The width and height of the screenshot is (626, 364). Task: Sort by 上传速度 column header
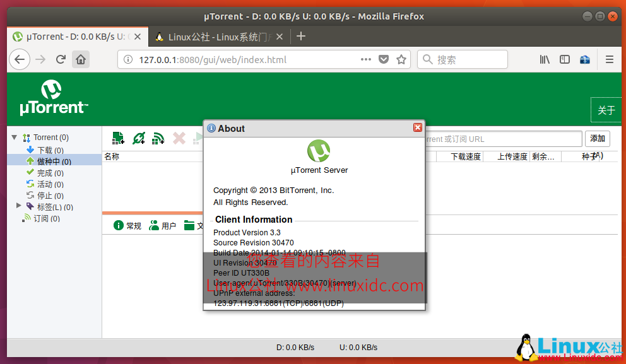[x=507, y=156]
